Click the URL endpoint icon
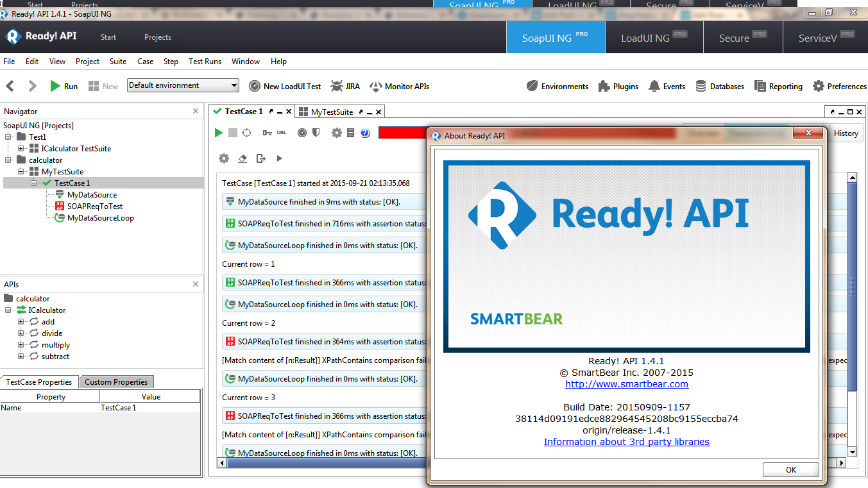 pos(282,133)
